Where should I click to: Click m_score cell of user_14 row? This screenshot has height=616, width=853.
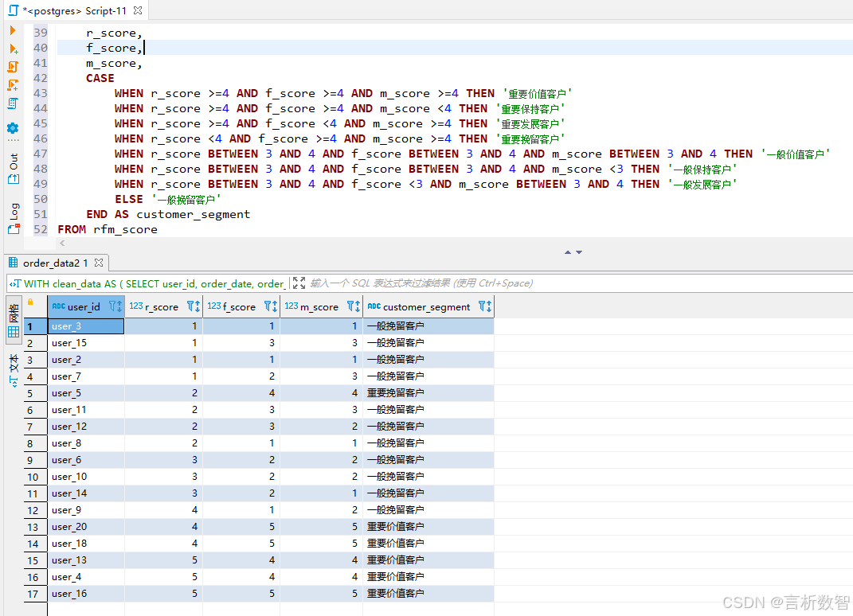point(322,493)
